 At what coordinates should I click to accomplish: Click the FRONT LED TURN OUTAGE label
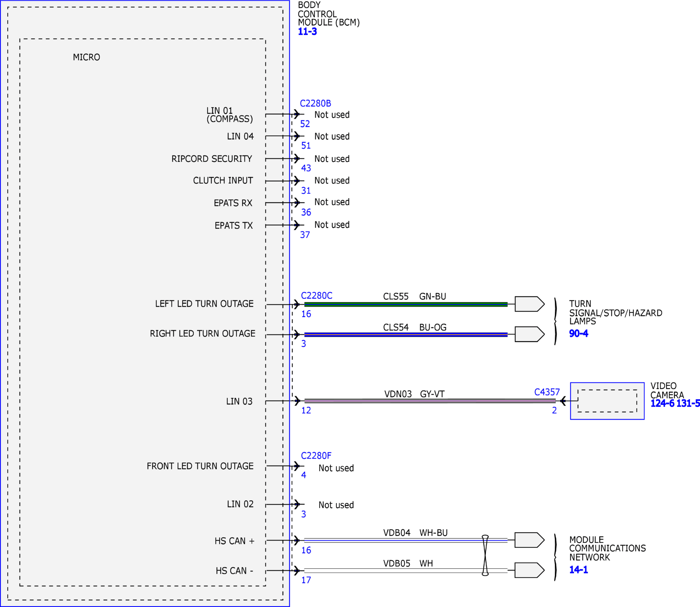tap(200, 466)
